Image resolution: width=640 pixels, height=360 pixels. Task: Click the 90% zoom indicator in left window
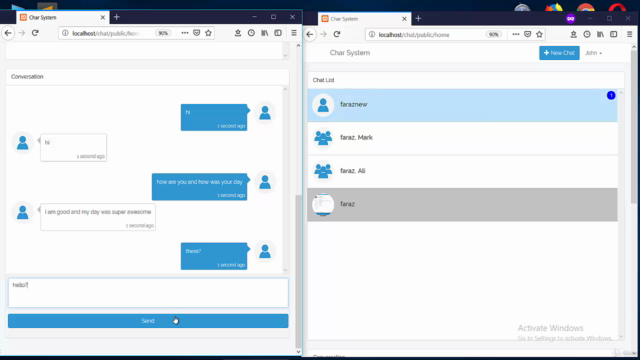click(x=163, y=33)
